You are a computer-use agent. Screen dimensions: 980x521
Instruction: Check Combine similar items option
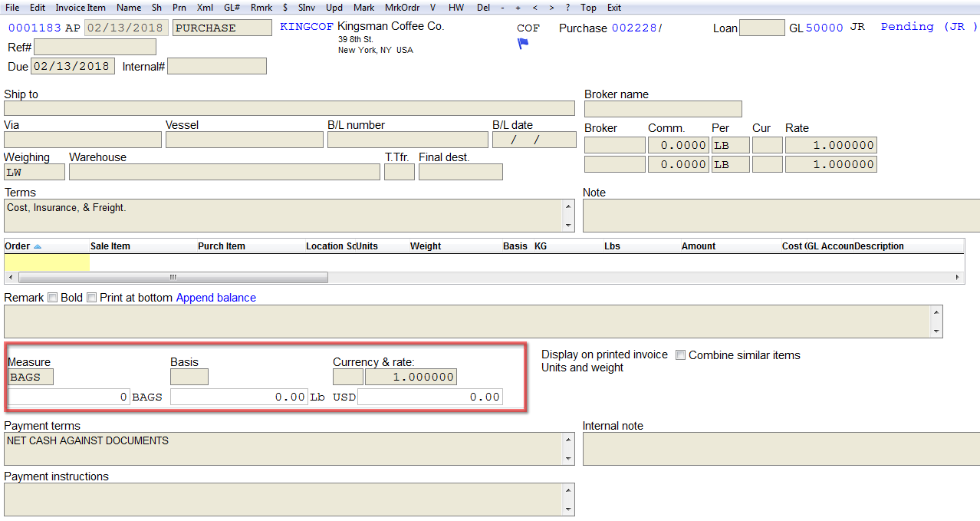coord(681,355)
